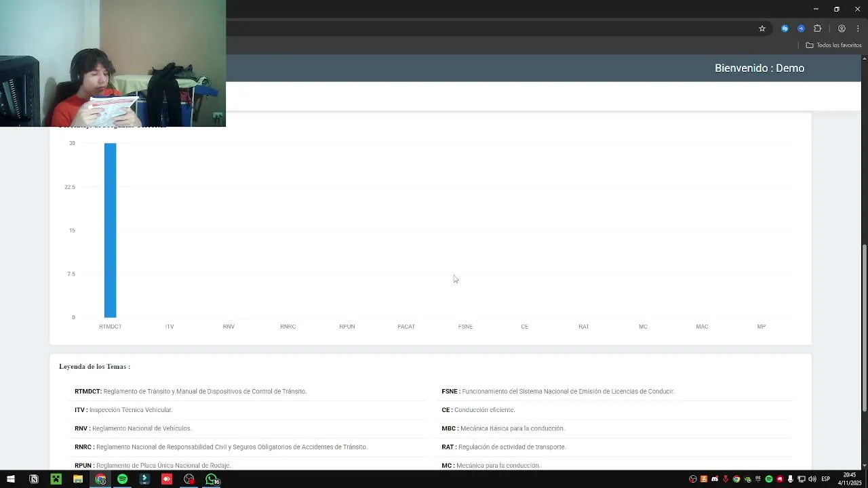Click the Chrome icon in system tray
Image resolution: width=868 pixels, height=488 pixels.
pyautogui.click(x=736, y=479)
